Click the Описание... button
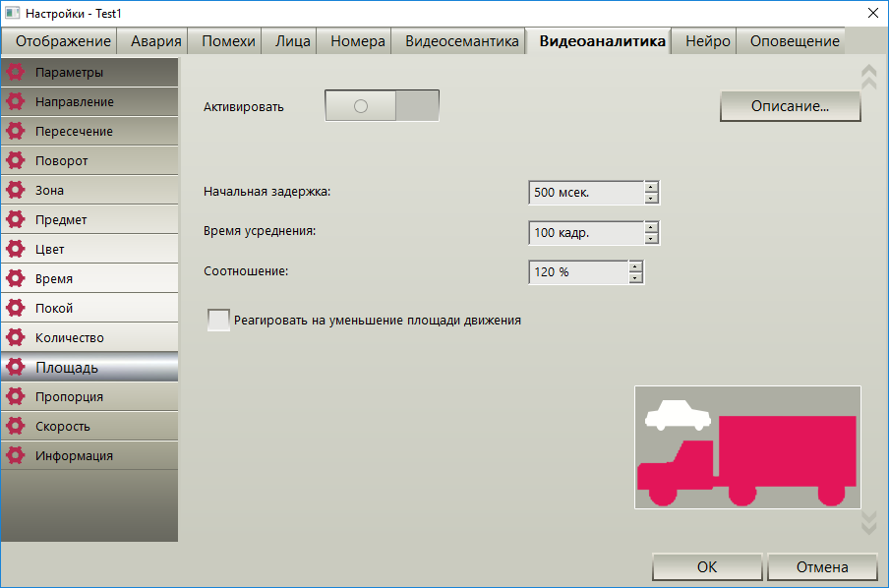This screenshot has width=889, height=588. point(791,106)
